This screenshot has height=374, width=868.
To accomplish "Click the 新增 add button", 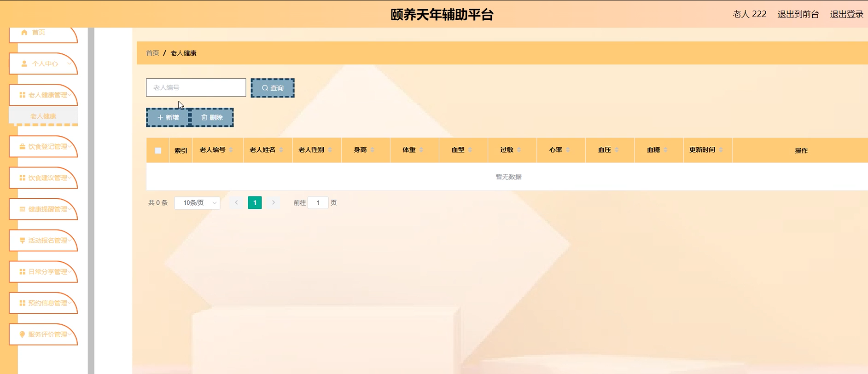I will point(168,117).
